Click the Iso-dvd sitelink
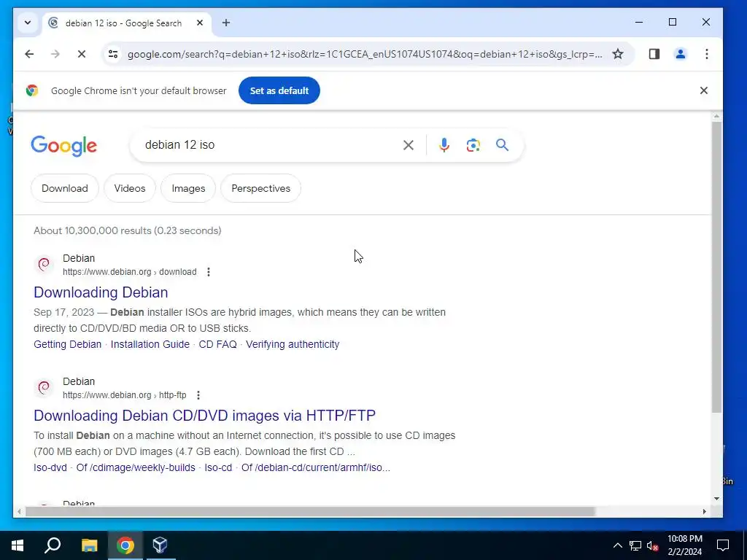This screenshot has height=560, width=747. tap(50, 467)
